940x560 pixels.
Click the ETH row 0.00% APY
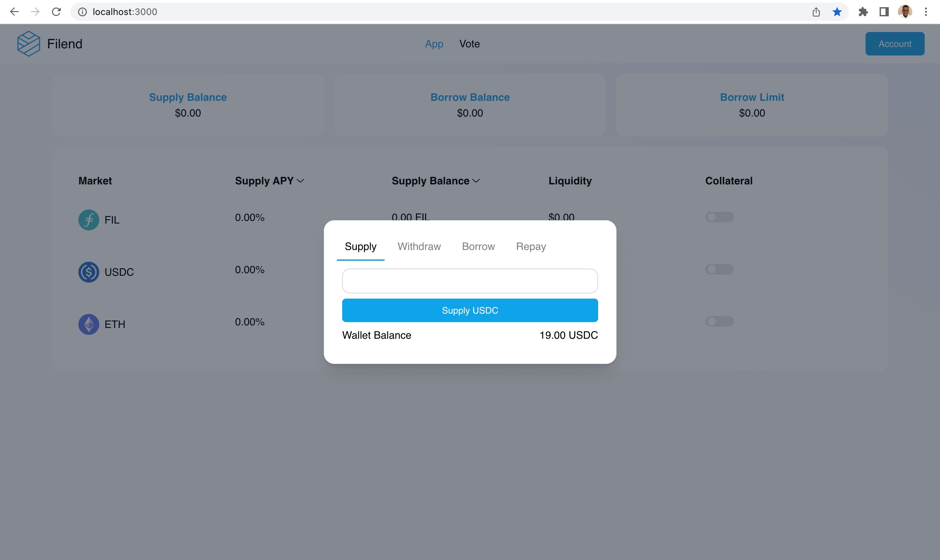point(249,322)
